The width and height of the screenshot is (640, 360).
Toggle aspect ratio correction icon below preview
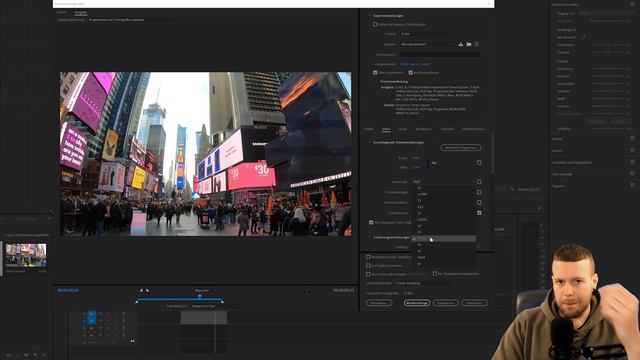click(307, 291)
